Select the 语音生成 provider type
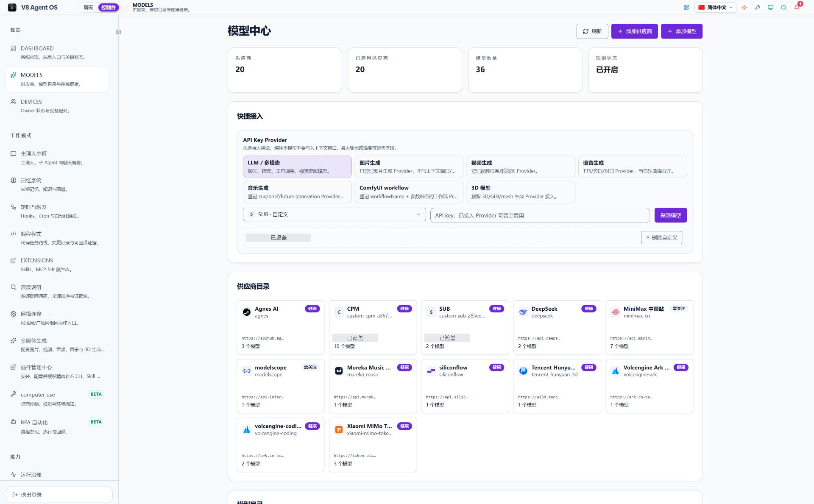 pos(633,167)
